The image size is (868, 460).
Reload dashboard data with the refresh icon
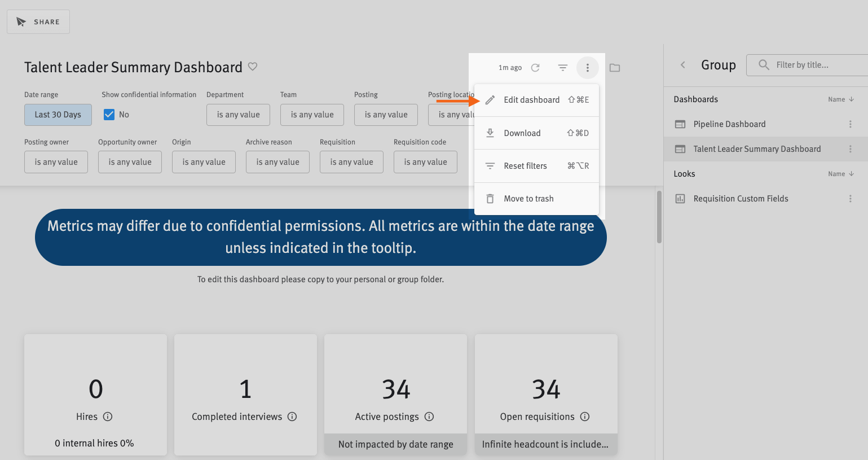click(535, 68)
